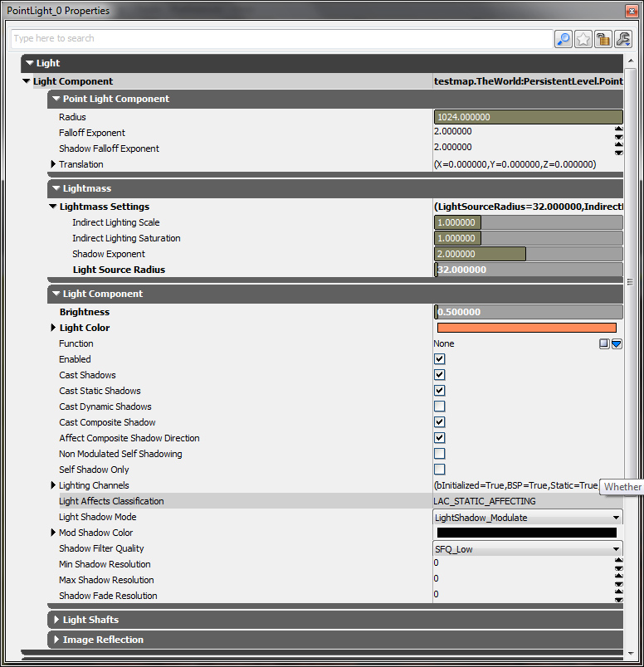Uncheck the Enabled checkbox
The image size is (644, 667).
[440, 359]
